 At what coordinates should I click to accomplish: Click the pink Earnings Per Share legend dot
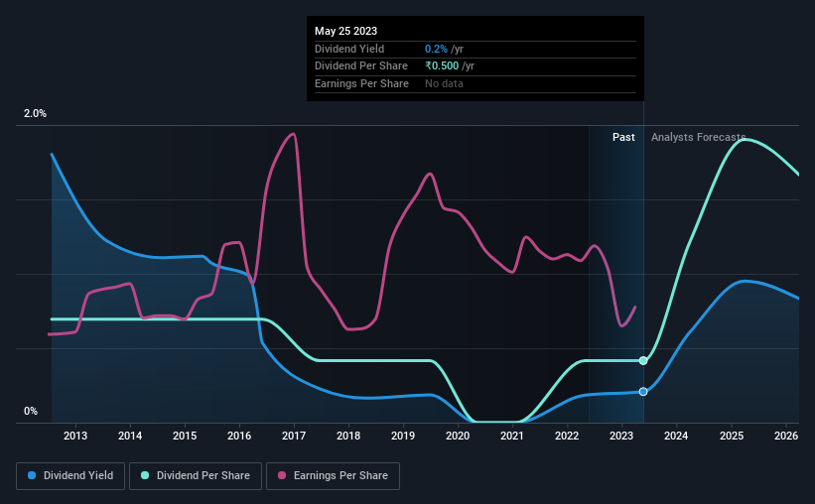click(x=282, y=475)
